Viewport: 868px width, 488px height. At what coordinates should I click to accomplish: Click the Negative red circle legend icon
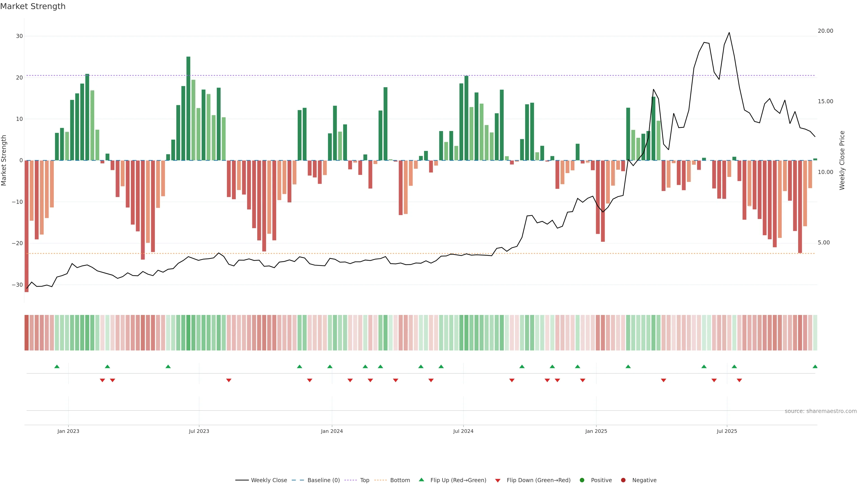coord(623,480)
